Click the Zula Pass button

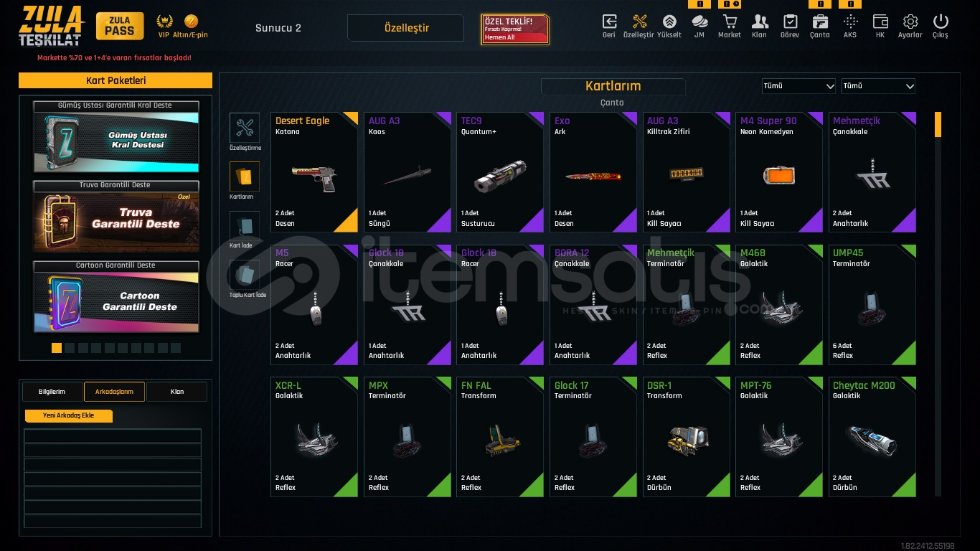tap(120, 27)
